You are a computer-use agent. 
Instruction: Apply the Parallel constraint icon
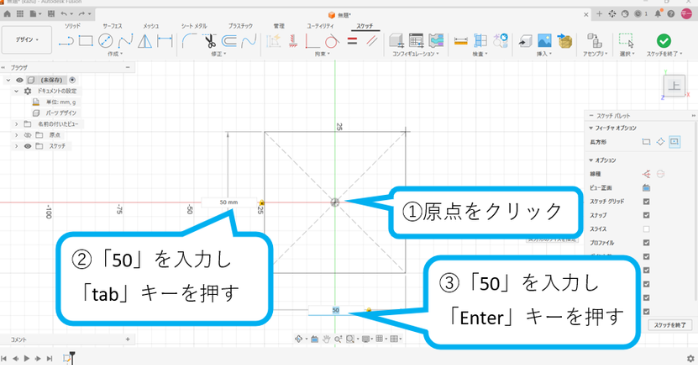(x=371, y=41)
